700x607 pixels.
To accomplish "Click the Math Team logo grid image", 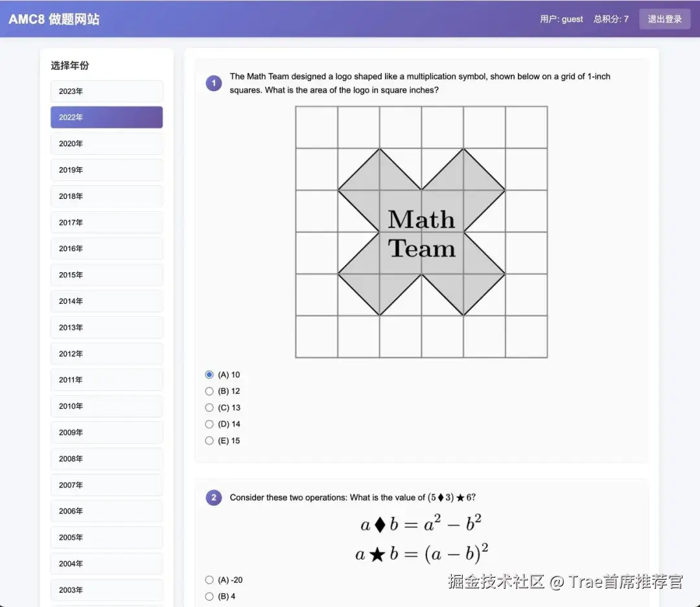I will (x=421, y=232).
